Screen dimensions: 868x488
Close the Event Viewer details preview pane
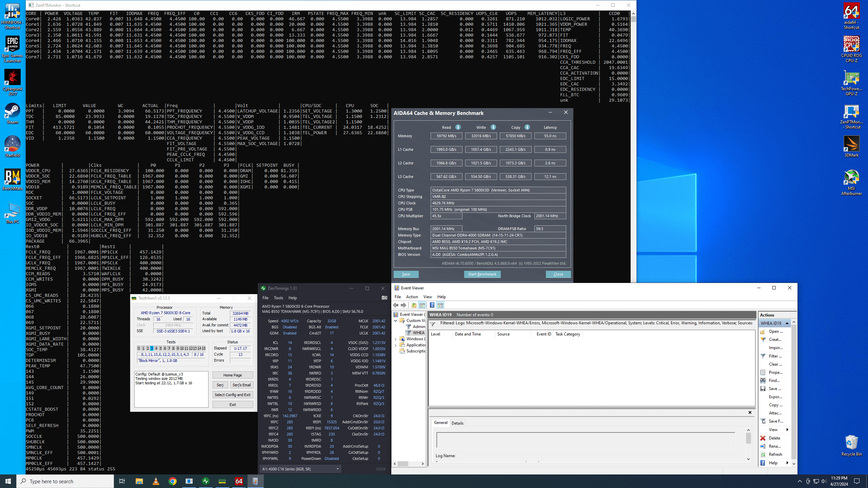(750, 412)
